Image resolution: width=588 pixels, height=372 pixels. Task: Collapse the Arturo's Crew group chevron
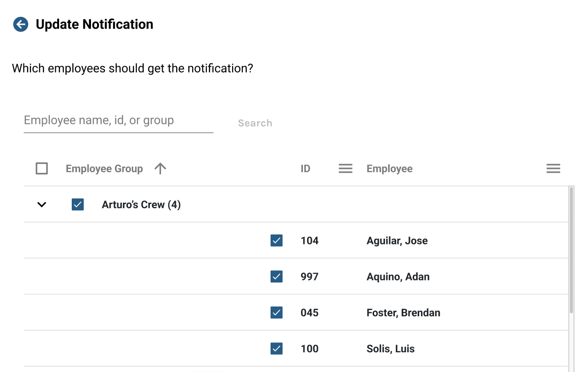click(x=42, y=205)
